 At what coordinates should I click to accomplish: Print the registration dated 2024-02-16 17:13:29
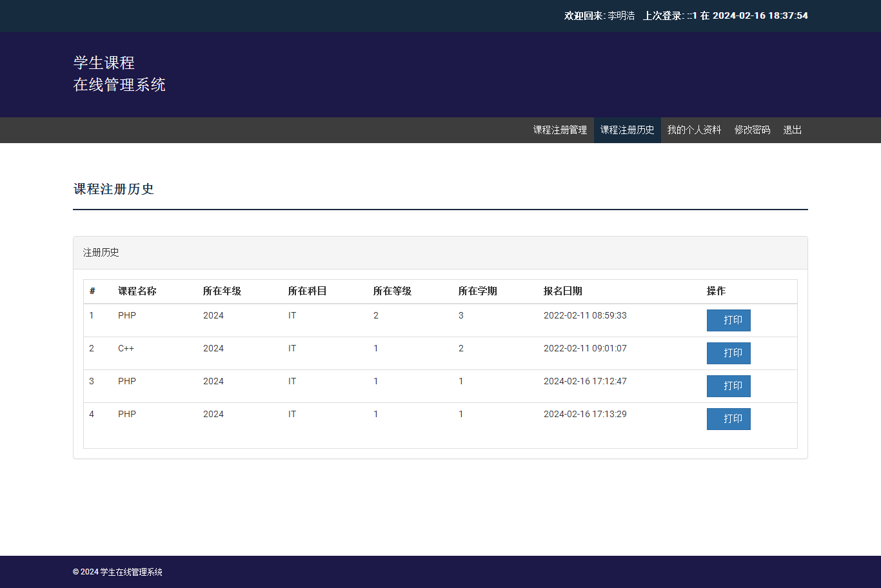(728, 419)
